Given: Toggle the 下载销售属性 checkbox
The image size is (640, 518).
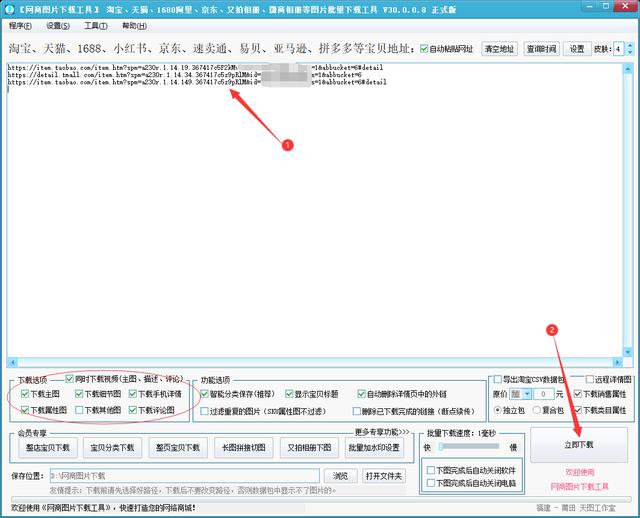Looking at the screenshot, I should click(578, 394).
